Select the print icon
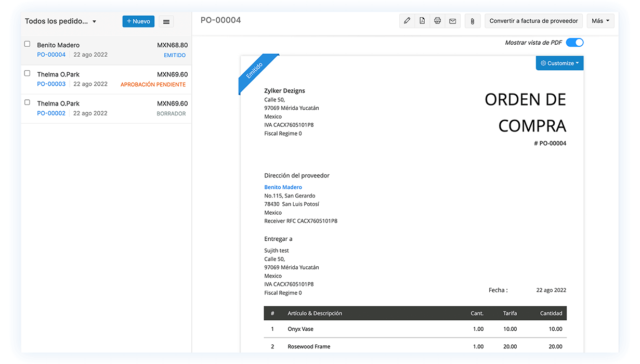Image resolution: width=640 pixels, height=364 pixels. [437, 21]
